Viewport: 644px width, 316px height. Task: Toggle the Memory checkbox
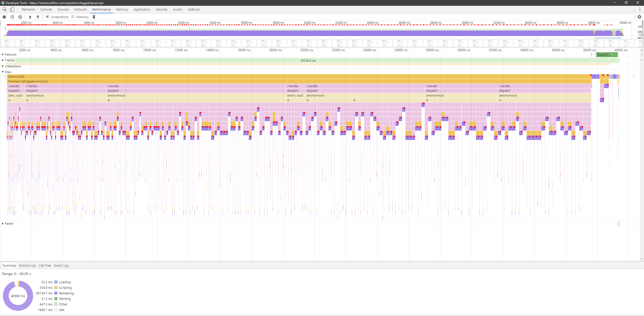[x=73, y=17]
